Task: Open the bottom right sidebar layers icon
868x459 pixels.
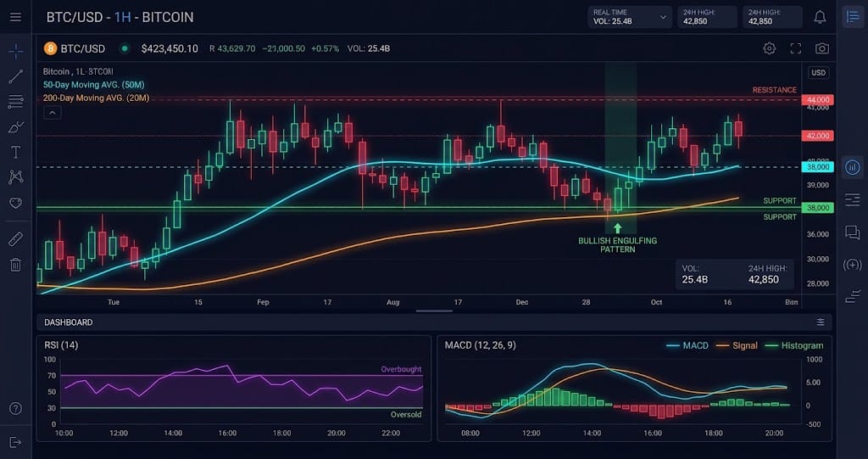Action: [853, 297]
